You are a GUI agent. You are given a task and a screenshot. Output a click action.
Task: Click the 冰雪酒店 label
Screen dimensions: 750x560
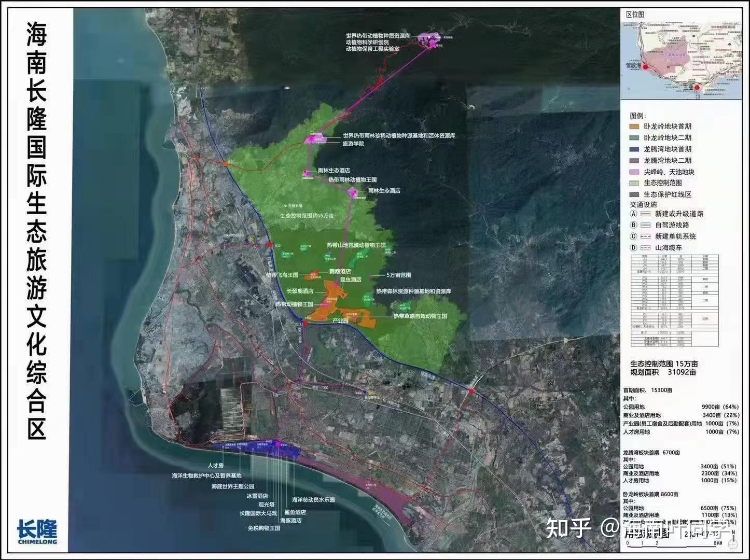[257, 496]
